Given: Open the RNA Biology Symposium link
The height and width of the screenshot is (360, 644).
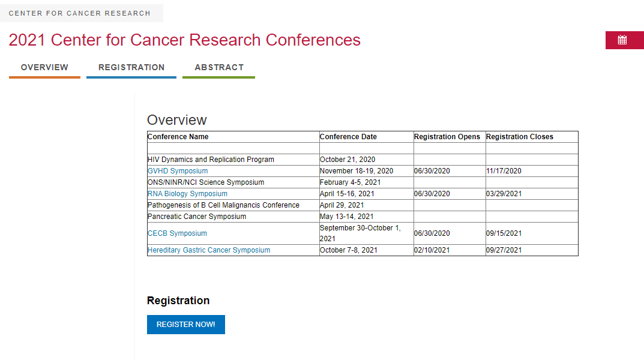Looking at the screenshot, I should (x=187, y=194).
